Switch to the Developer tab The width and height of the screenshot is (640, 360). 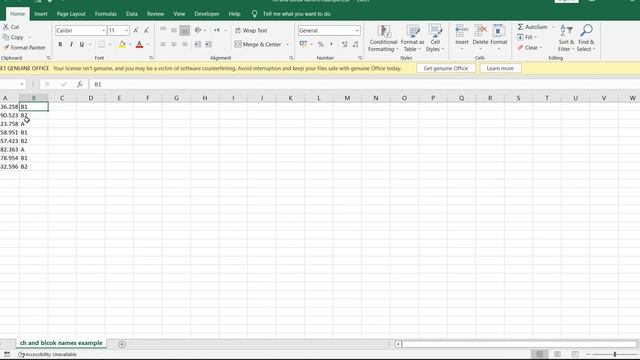coord(207,14)
